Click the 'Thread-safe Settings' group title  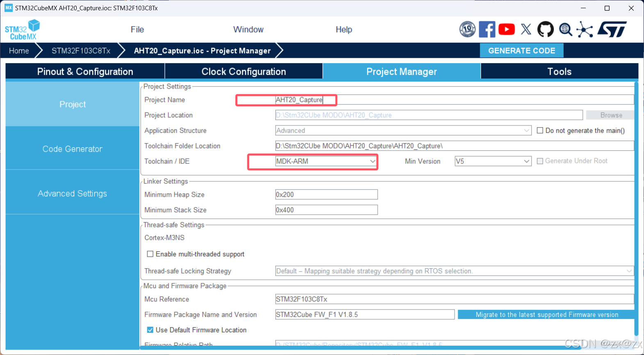(174, 225)
